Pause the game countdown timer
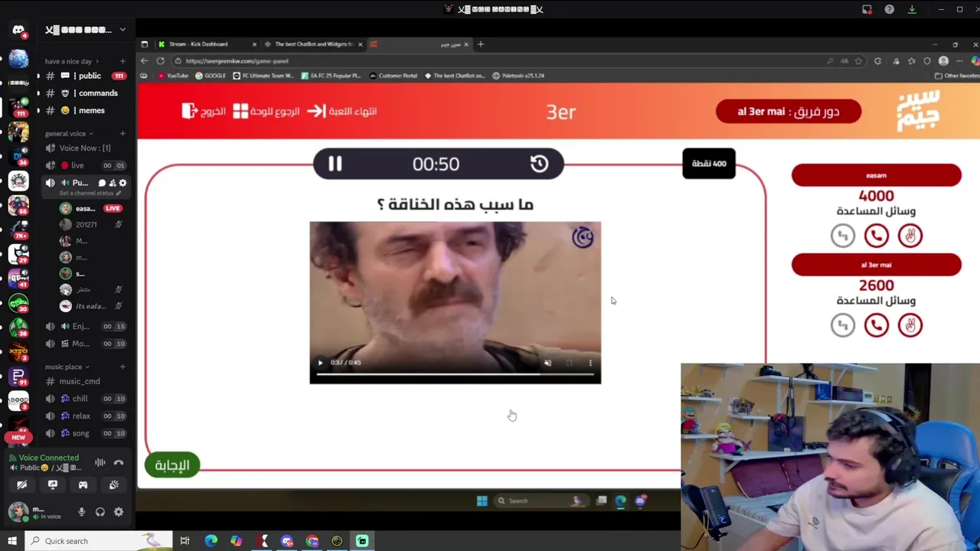 tap(335, 164)
